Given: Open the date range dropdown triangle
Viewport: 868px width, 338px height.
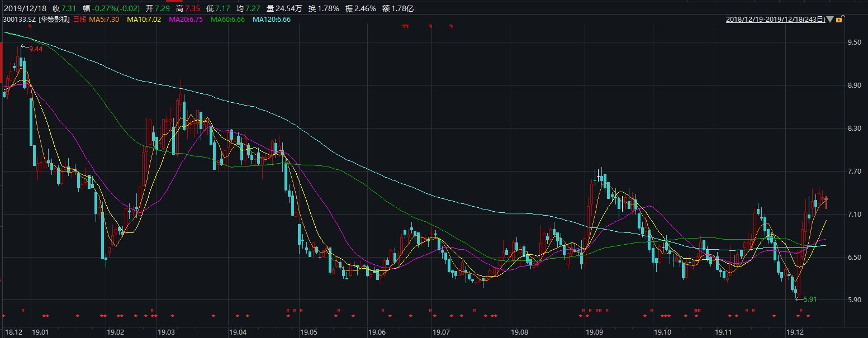Looking at the screenshot, I should (x=830, y=20).
